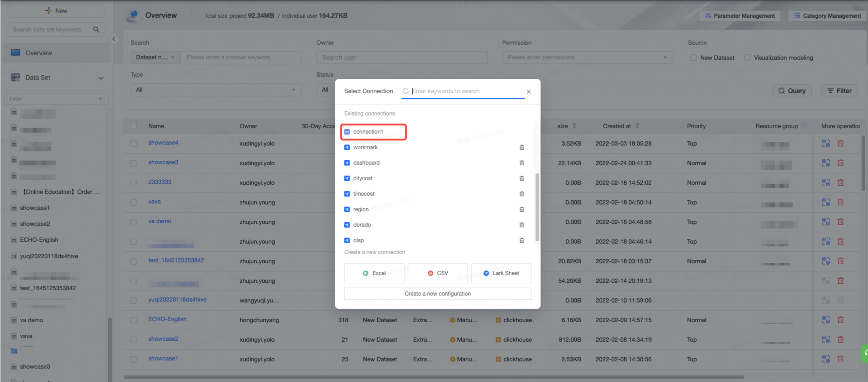Click Create a new configuration button
The height and width of the screenshot is (382, 868).
click(x=437, y=294)
